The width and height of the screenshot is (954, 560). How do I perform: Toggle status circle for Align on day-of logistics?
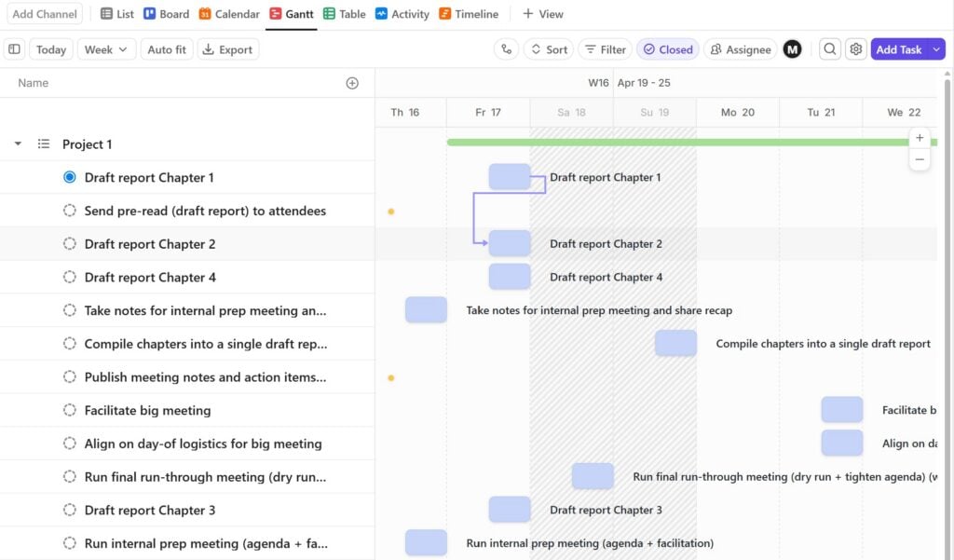pyautogui.click(x=69, y=444)
